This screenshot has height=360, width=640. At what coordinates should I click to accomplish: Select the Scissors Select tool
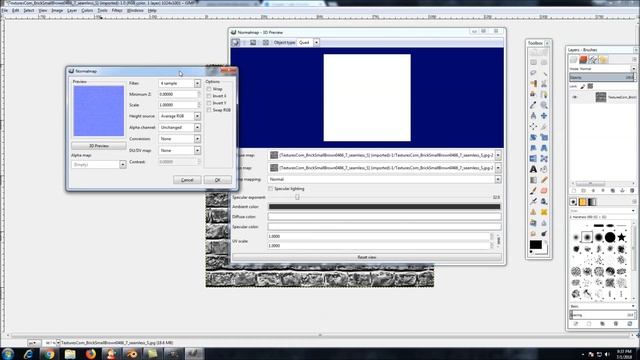(x=544, y=84)
